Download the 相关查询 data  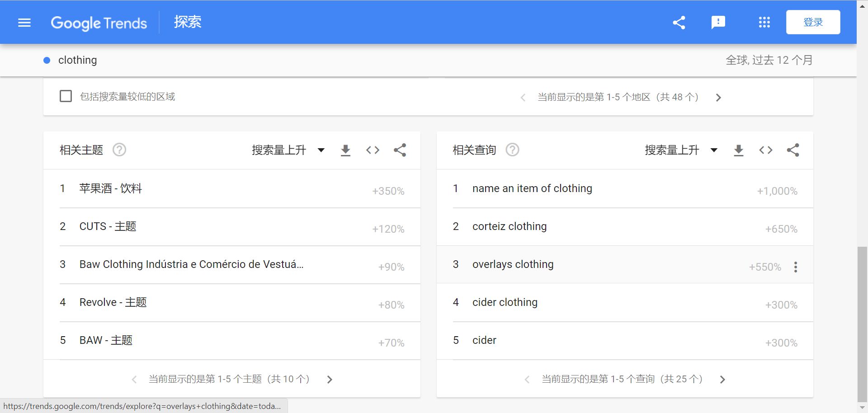pyautogui.click(x=738, y=150)
